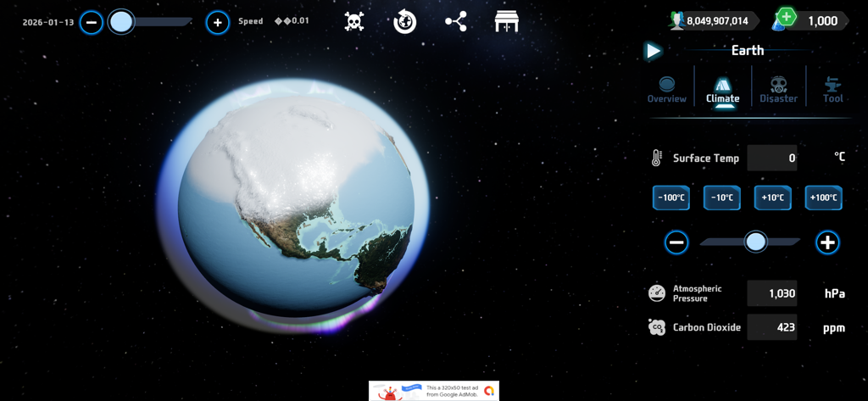
Task: Click the hPa unit label
Action: [x=835, y=293]
